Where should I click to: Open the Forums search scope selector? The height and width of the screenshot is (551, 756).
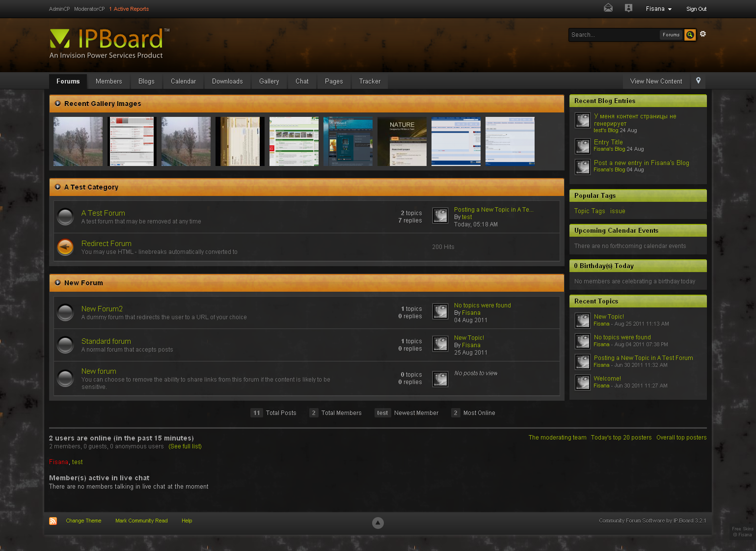point(671,35)
